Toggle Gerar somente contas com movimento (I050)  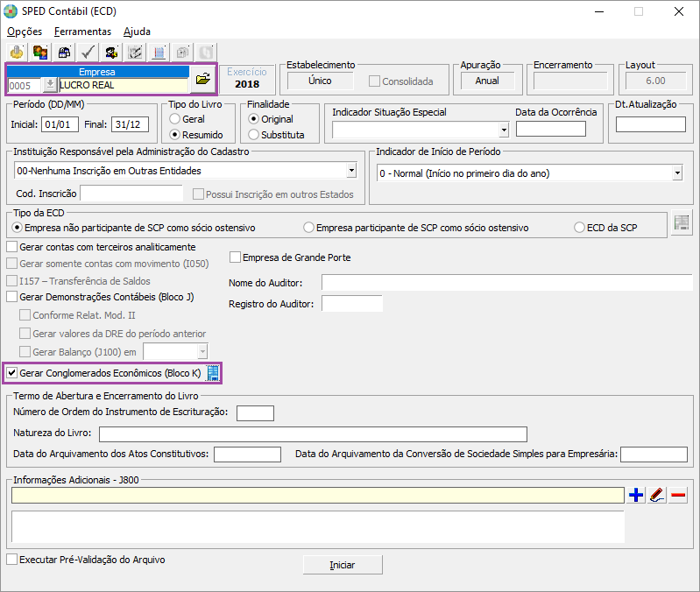(x=108, y=264)
